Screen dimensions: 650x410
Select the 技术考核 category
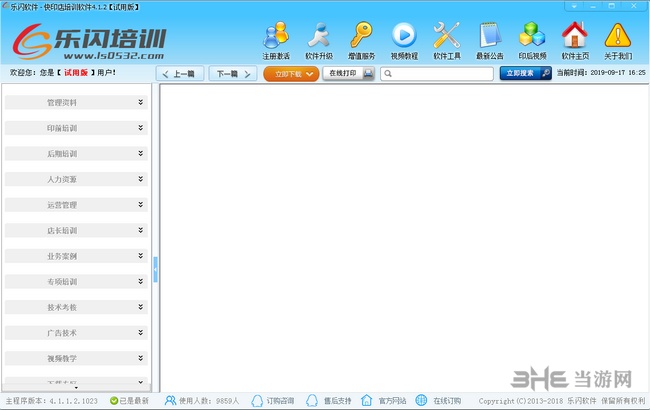76,307
